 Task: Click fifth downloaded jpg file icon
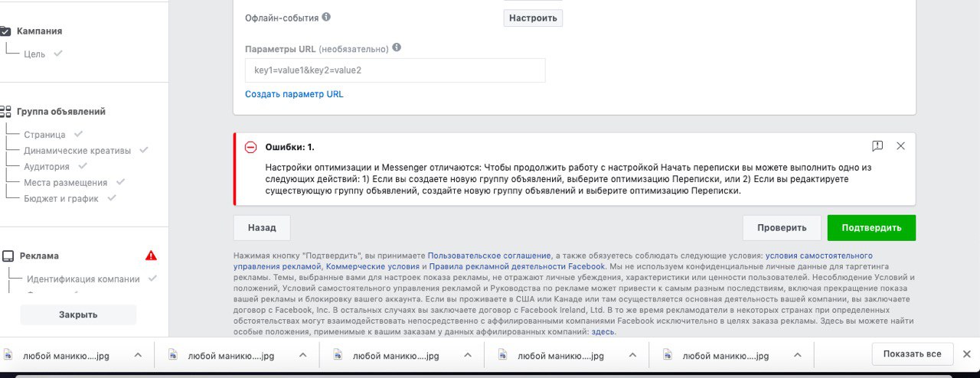click(x=667, y=355)
